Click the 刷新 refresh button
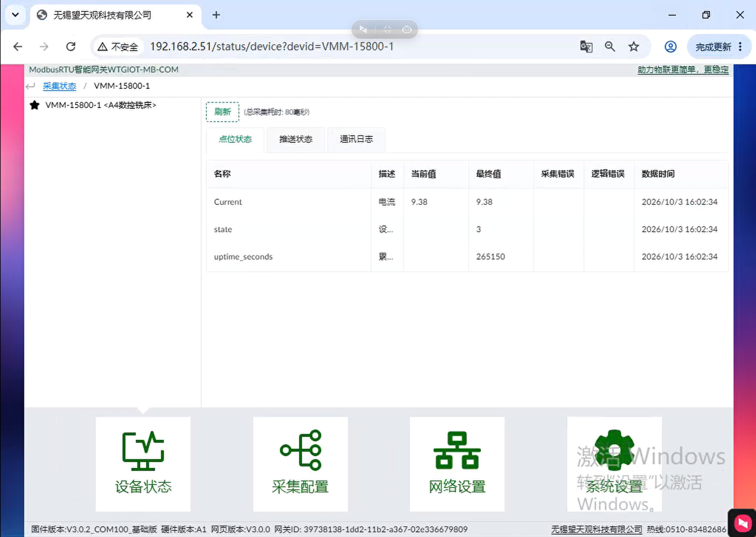Image resolution: width=756 pixels, height=537 pixels. coord(222,112)
